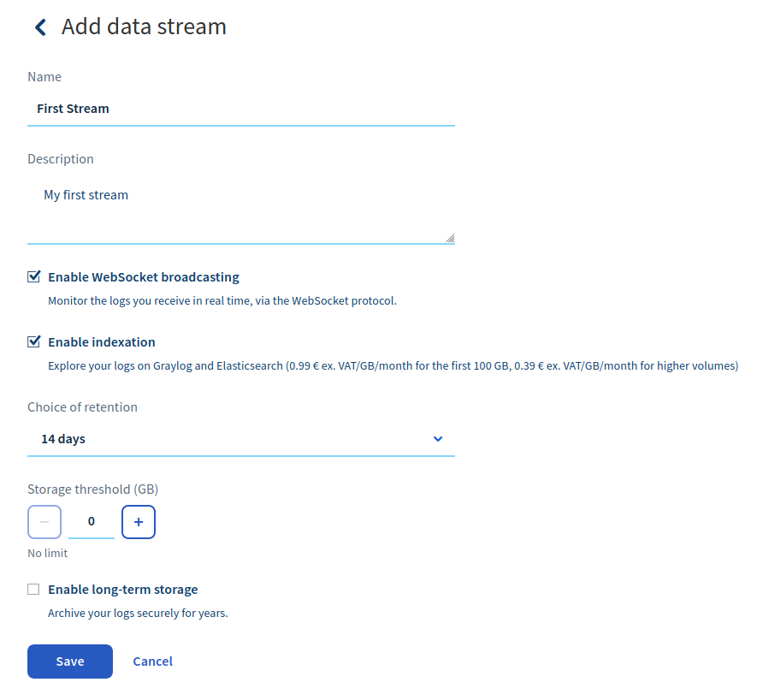Click the 'Choice of retention' field label

tap(82, 407)
